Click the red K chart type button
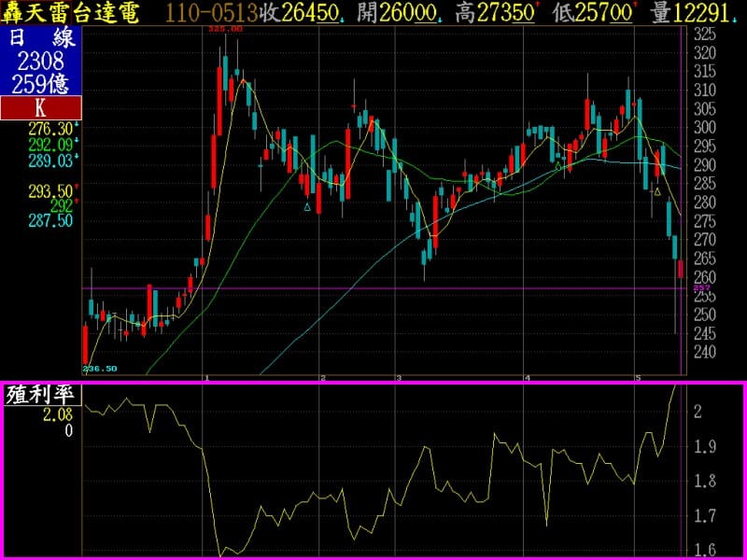 click(x=40, y=107)
